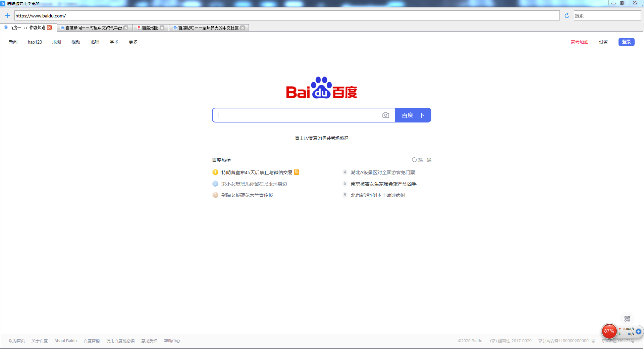Click the orange 热 tag on the first hot topic

[x=297, y=172]
